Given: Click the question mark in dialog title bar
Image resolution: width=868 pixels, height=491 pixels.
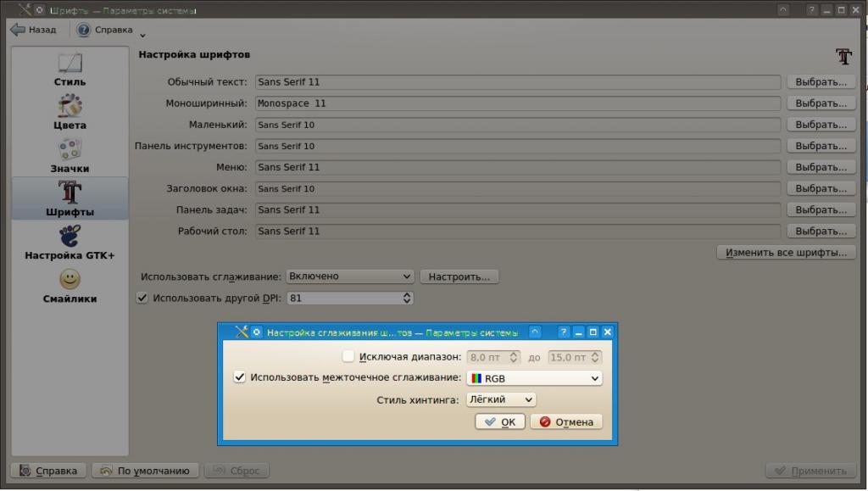Looking at the screenshot, I should [x=563, y=332].
